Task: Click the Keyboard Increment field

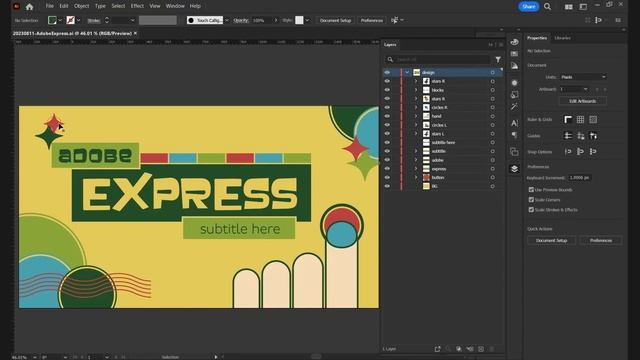Action: (580, 178)
